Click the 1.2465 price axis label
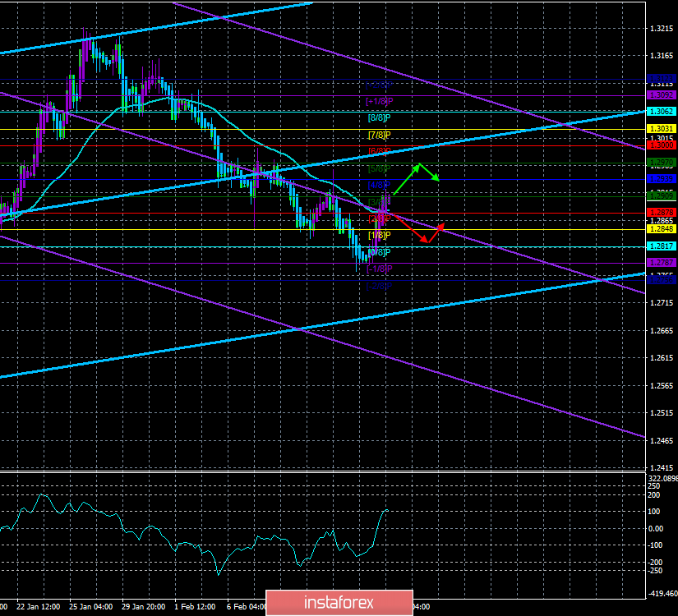Image resolution: width=678 pixels, height=616 pixels. (x=662, y=441)
